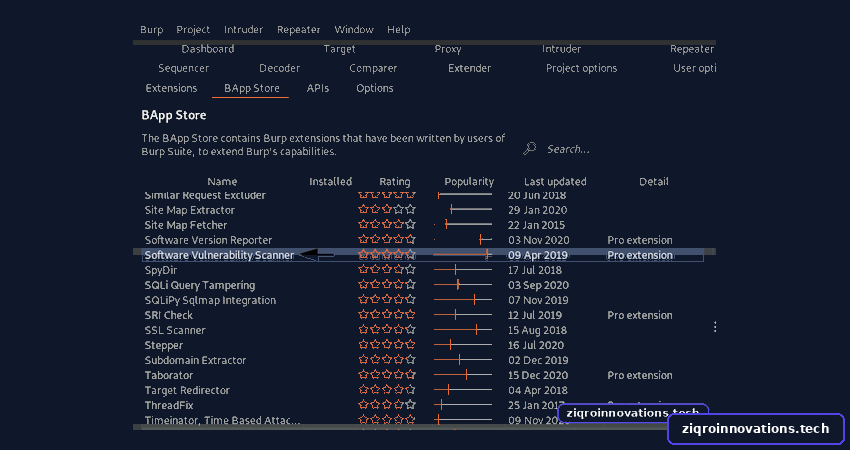Viewport: 850px width, 450px height.
Task: Open the Window menu
Action: [x=354, y=30]
